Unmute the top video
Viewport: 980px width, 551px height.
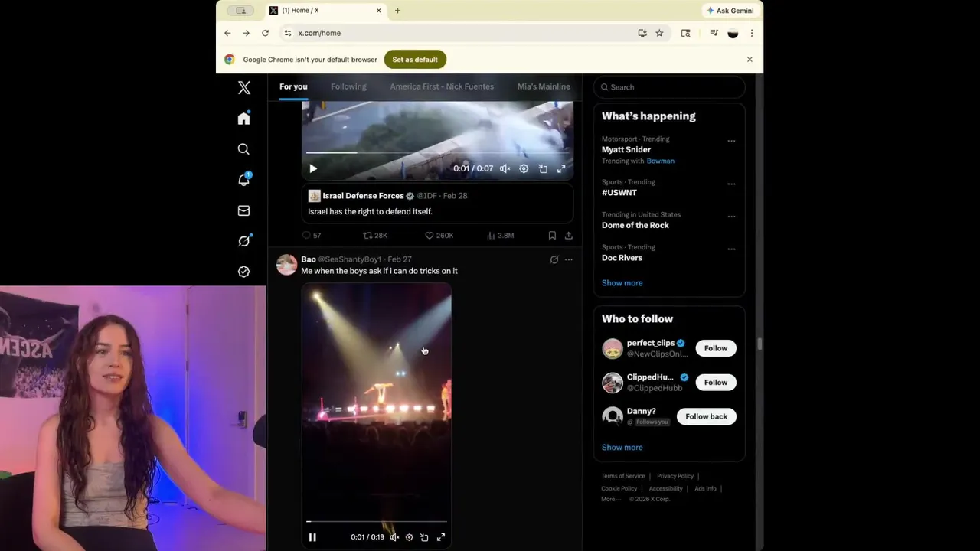click(x=505, y=168)
